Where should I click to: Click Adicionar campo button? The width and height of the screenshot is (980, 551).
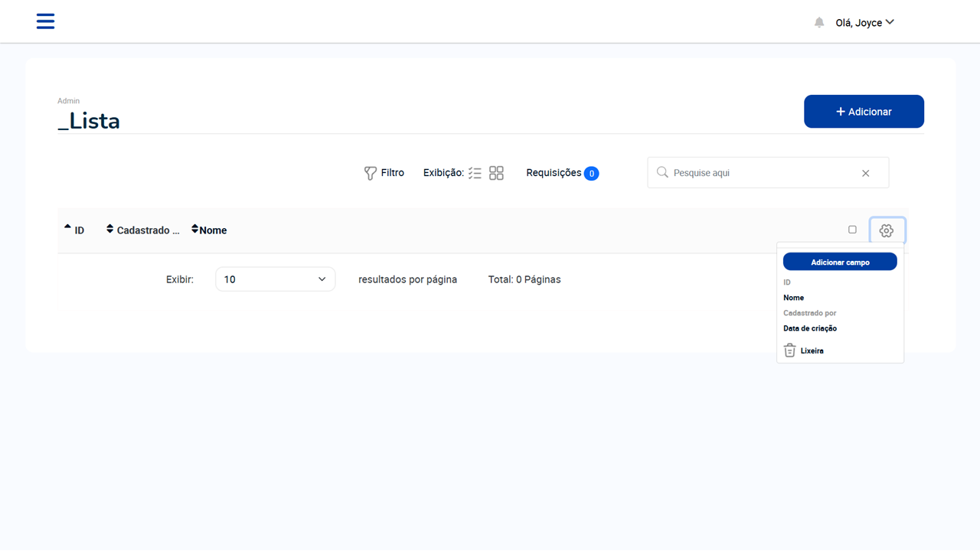pos(840,262)
